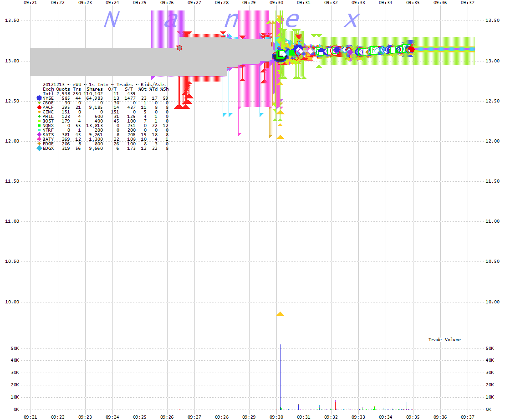Click the 'CBOE' exchange name in legend

48,103
